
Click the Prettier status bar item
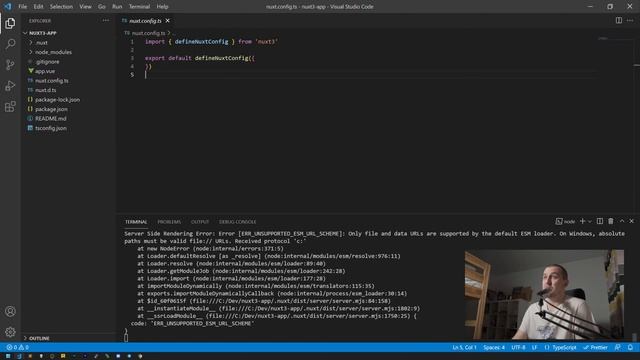coord(596,347)
